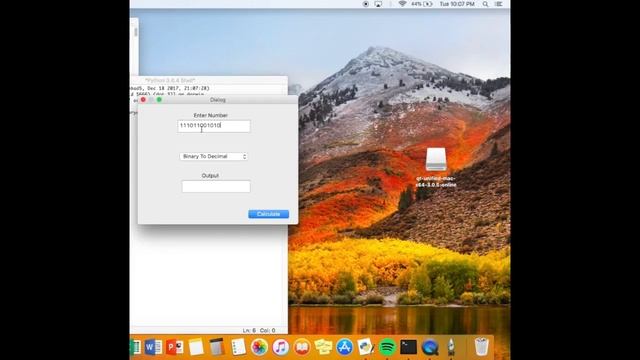Viewport: 640px width, 360px height.
Task: Open QuickTime Player from the dock
Action: 429,347
